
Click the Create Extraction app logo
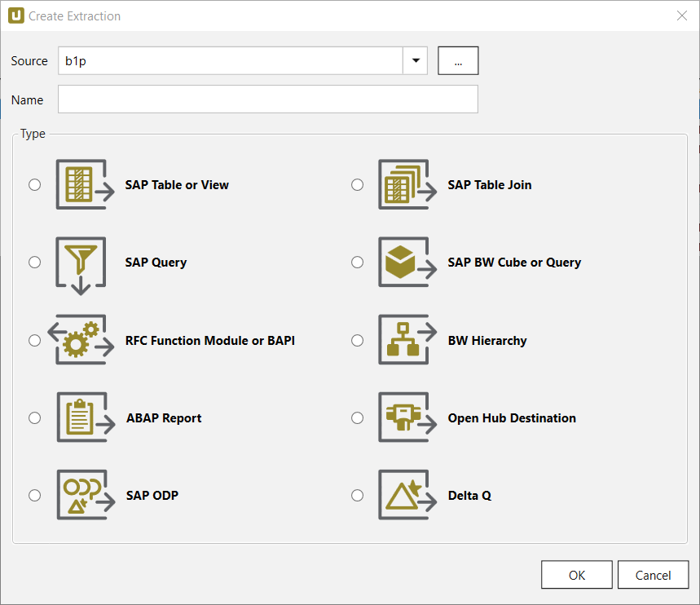16,15
